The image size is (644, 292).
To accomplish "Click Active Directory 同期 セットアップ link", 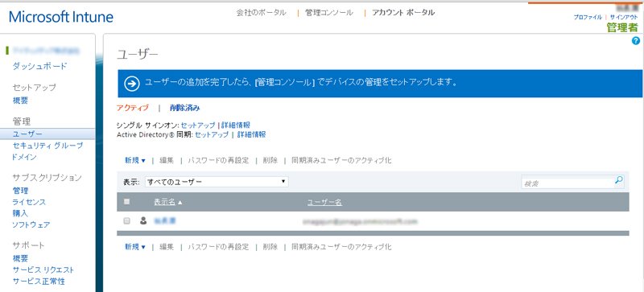I will (x=212, y=134).
